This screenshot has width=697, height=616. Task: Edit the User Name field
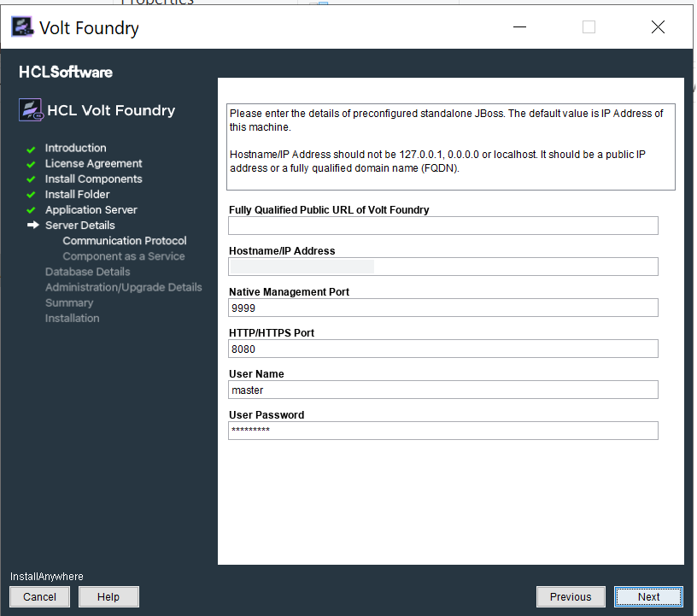click(443, 390)
